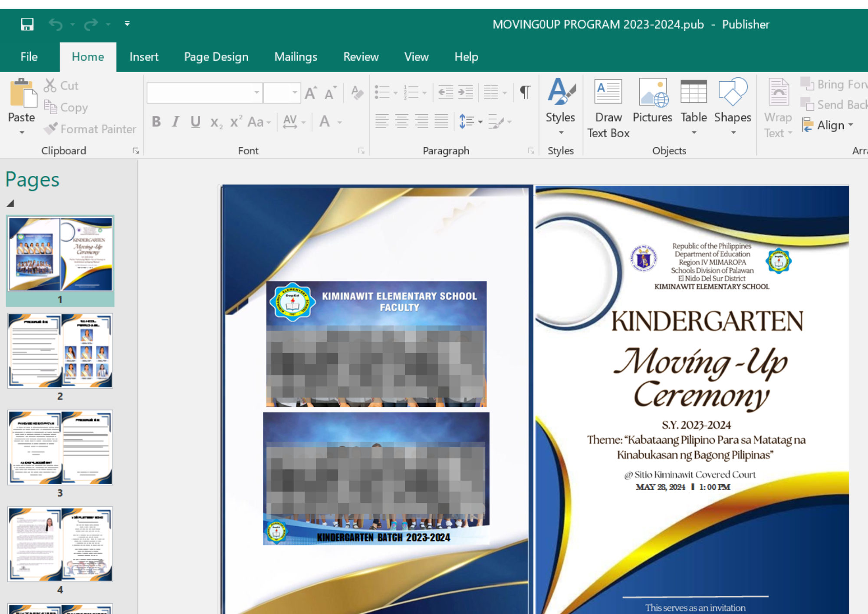
Task: Open the Table insert menu
Action: (694, 107)
